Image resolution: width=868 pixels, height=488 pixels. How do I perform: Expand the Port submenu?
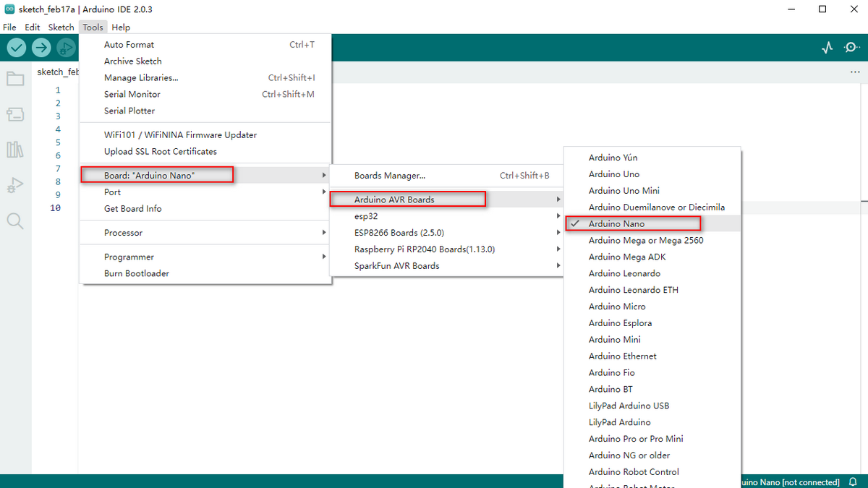point(205,192)
